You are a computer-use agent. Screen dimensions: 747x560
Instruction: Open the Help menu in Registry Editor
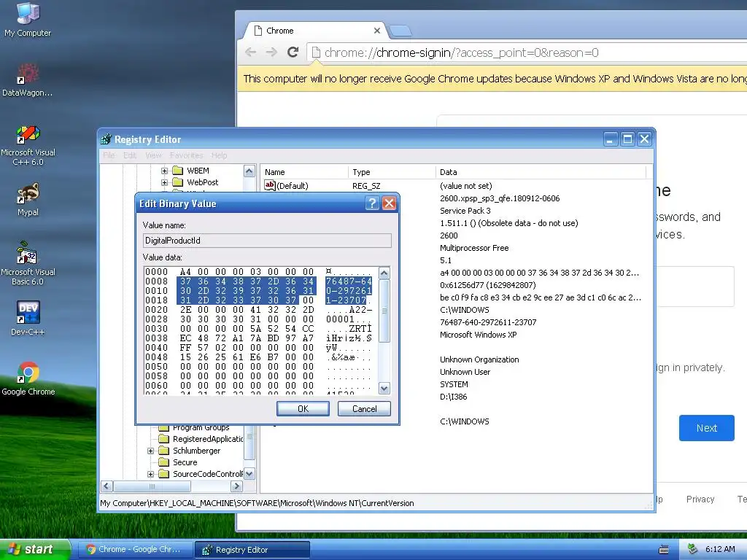point(219,155)
